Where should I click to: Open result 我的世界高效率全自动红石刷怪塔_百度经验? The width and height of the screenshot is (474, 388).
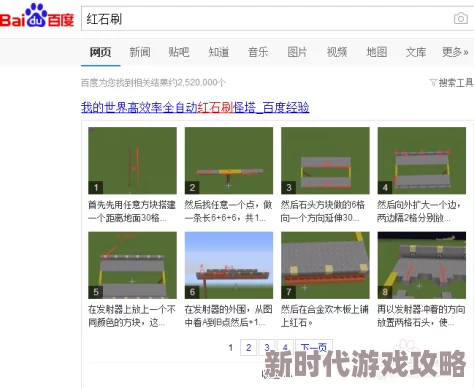coord(195,107)
